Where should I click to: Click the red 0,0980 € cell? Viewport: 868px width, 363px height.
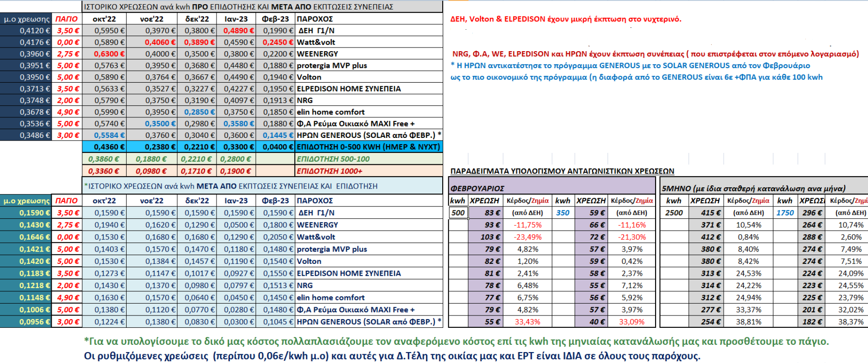(x=152, y=171)
